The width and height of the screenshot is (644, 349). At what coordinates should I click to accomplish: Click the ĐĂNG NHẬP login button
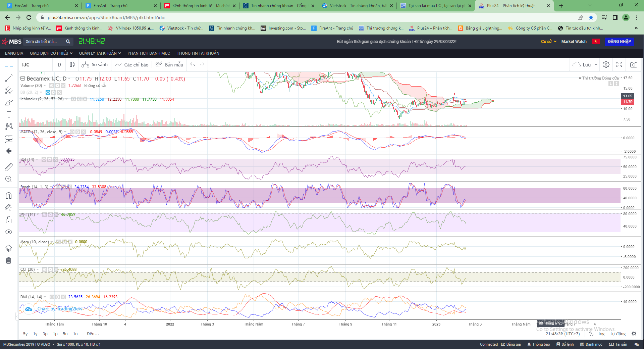coord(619,41)
